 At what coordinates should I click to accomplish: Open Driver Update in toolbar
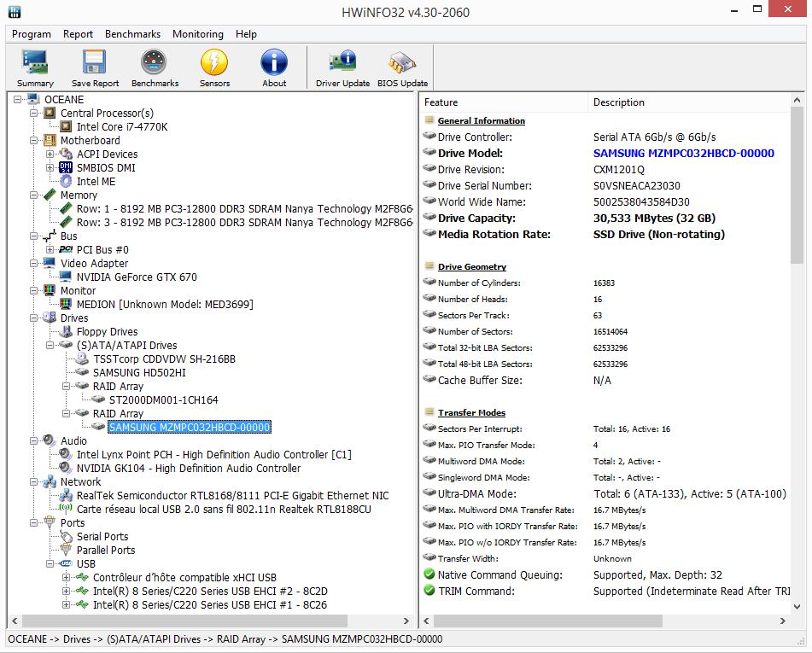[x=342, y=67]
